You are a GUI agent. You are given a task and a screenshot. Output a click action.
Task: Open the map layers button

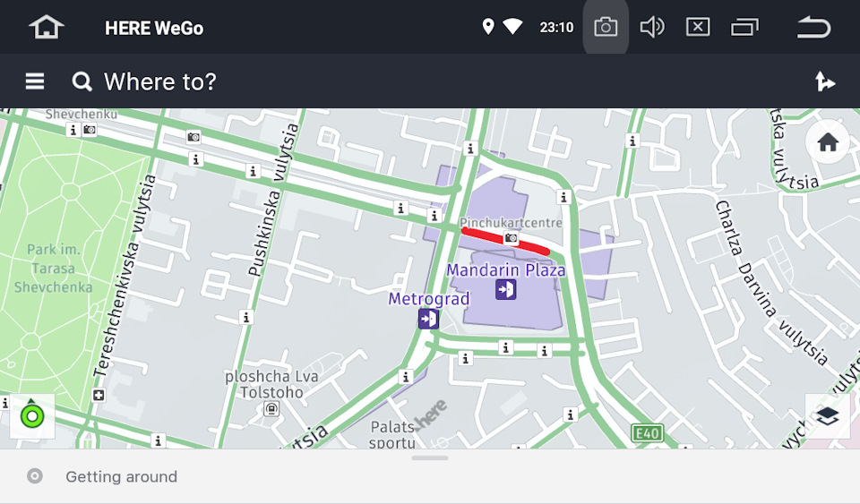coord(828,416)
